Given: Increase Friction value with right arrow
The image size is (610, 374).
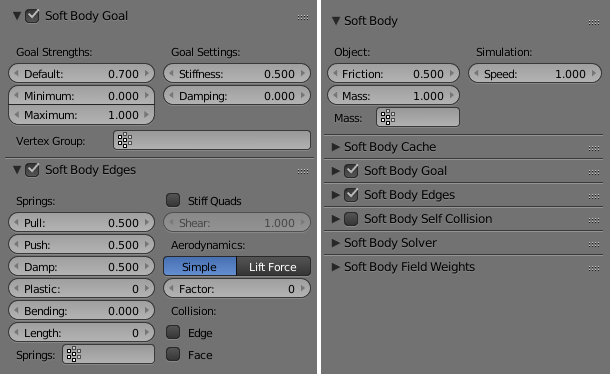Looking at the screenshot, I should coord(452,73).
